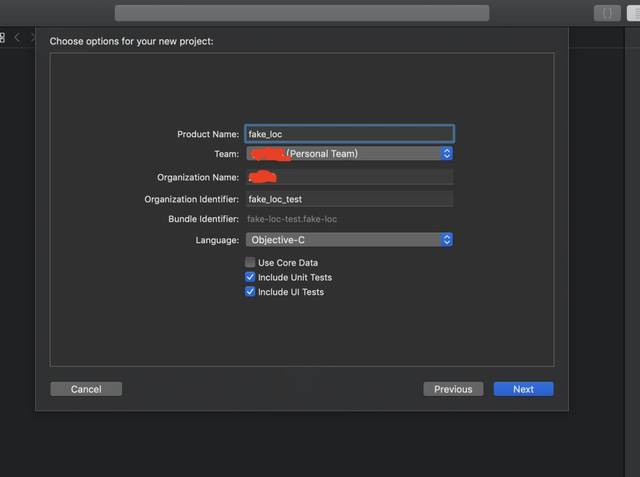Click the Organization Identifier field
Screen dimensions: 640x477
pos(350,199)
